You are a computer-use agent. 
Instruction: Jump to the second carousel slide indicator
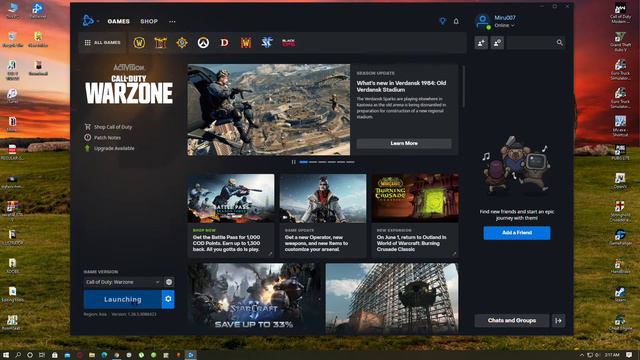(x=313, y=162)
